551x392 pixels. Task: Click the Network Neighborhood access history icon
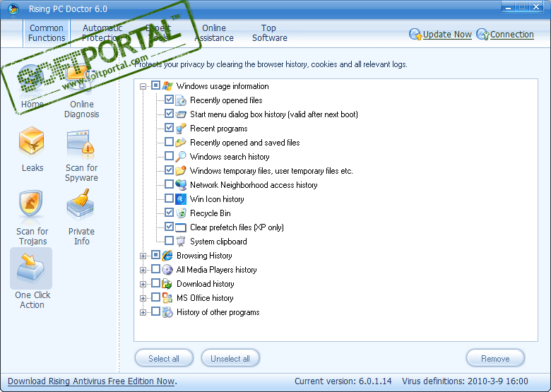coord(181,185)
